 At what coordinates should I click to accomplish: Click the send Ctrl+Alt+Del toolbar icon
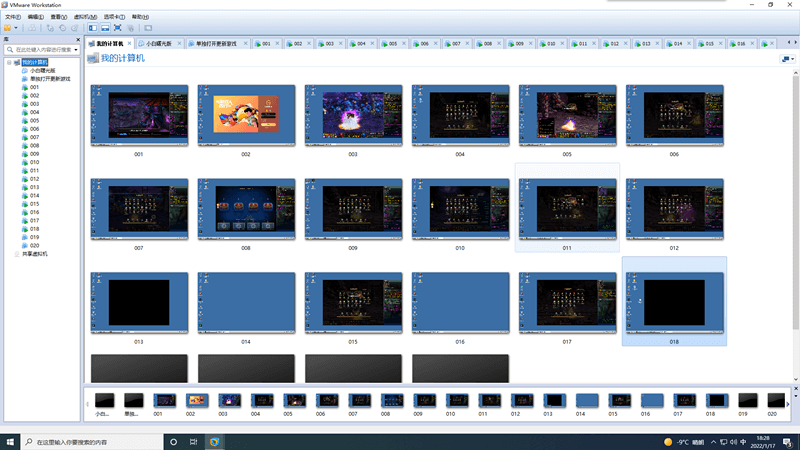(x=32, y=28)
